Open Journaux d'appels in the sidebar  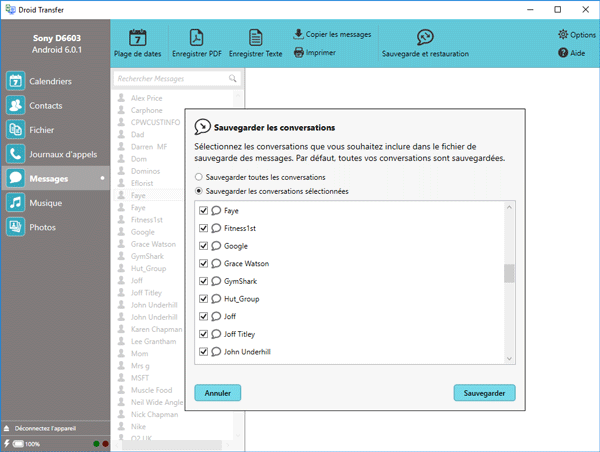tap(55, 154)
